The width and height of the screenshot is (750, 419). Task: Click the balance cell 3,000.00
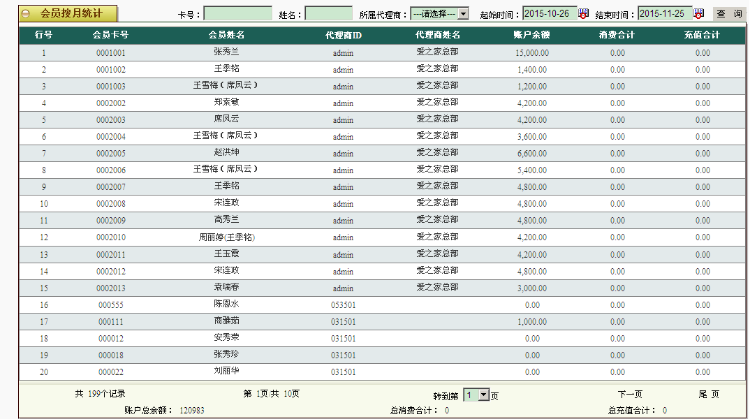[532, 288]
